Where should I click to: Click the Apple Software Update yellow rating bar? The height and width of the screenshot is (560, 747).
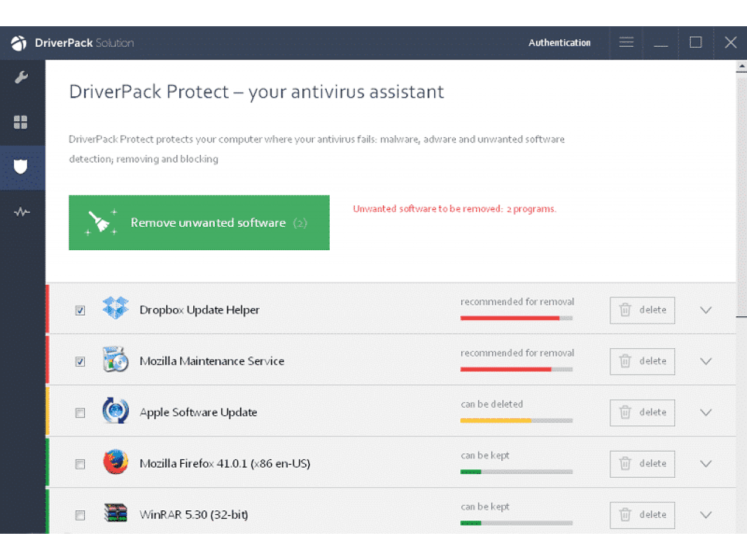516,421
